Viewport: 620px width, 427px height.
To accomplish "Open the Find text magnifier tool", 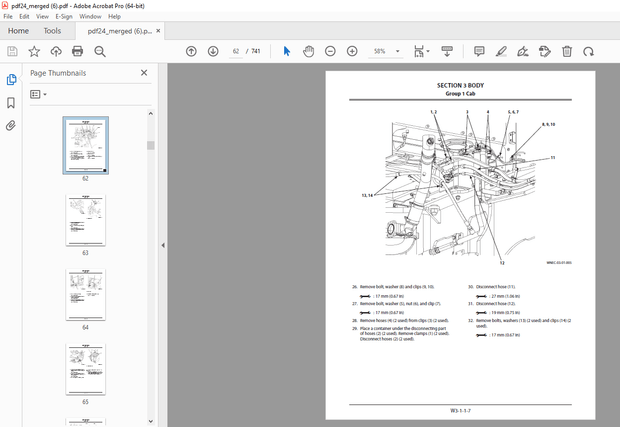I will 100,51.
